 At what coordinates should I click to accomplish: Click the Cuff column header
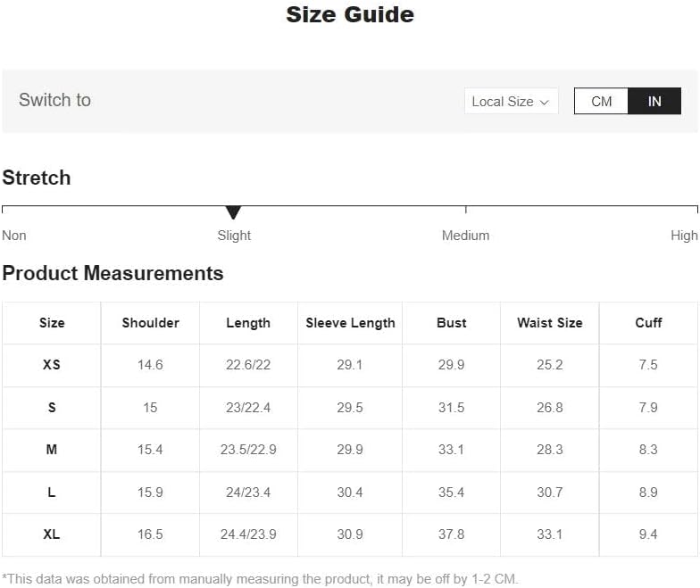pos(648,323)
